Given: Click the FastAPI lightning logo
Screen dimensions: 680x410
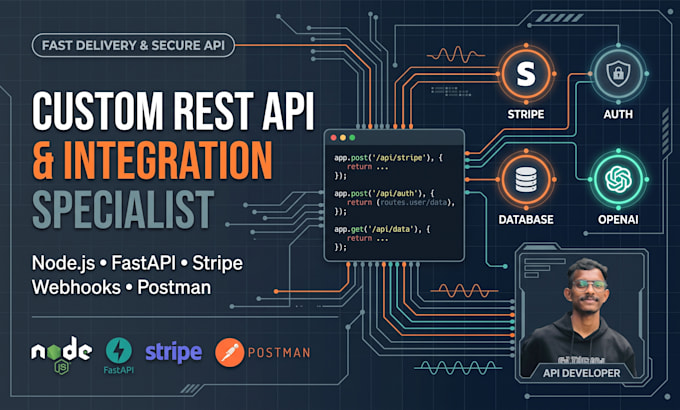Looking at the screenshot, I should [x=118, y=355].
